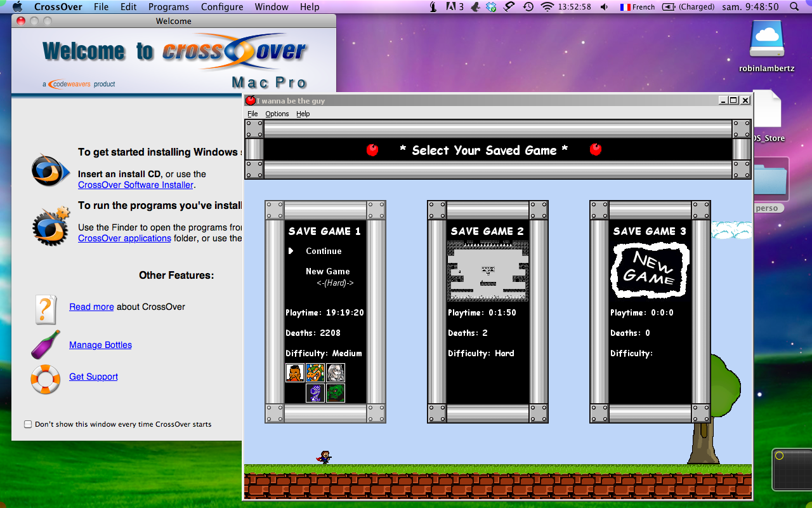Open the CrossOver Software Installer link
The height and width of the screenshot is (508, 812).
(136, 185)
